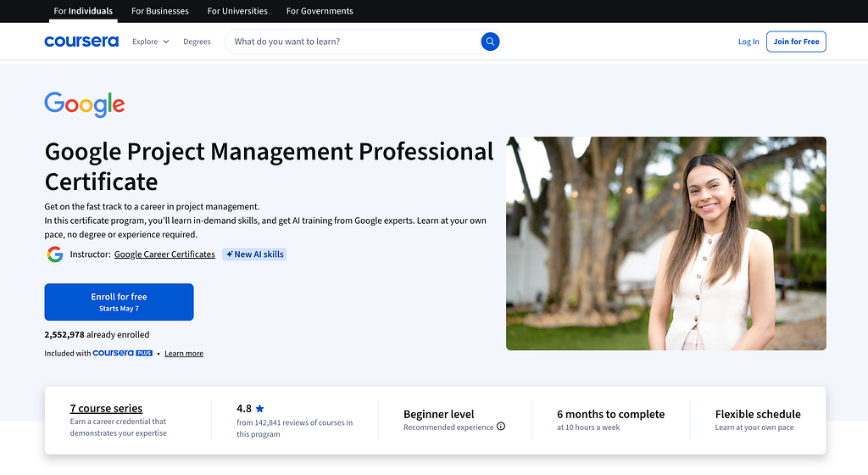Expand the Explore dropdown
This screenshot has height=475, width=868.
(151, 42)
